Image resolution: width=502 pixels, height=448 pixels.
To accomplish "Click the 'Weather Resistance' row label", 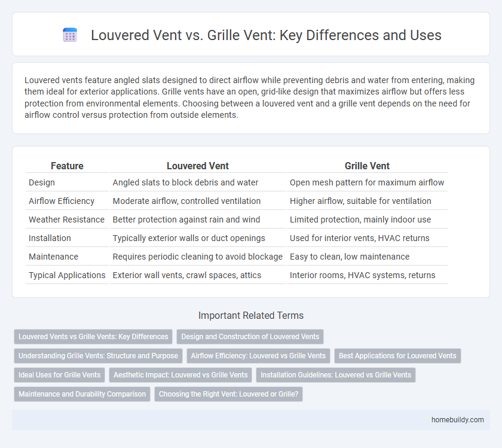I will click(x=66, y=220).
